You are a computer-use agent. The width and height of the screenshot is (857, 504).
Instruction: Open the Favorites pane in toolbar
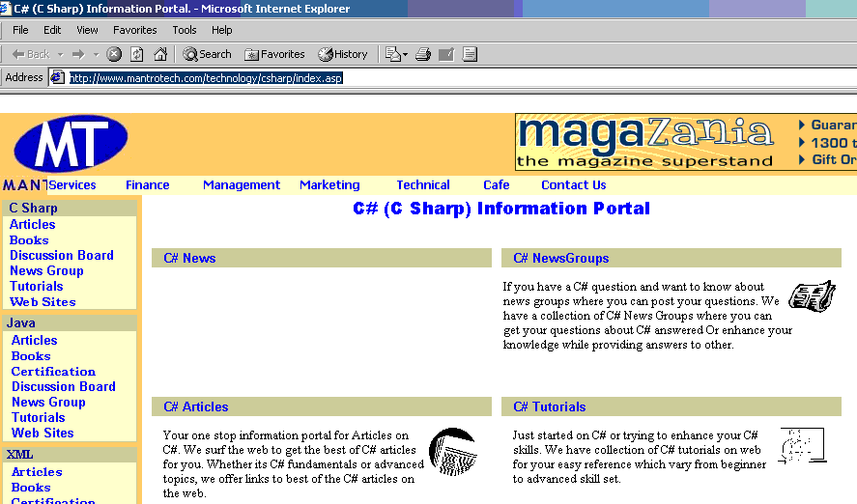click(x=274, y=54)
